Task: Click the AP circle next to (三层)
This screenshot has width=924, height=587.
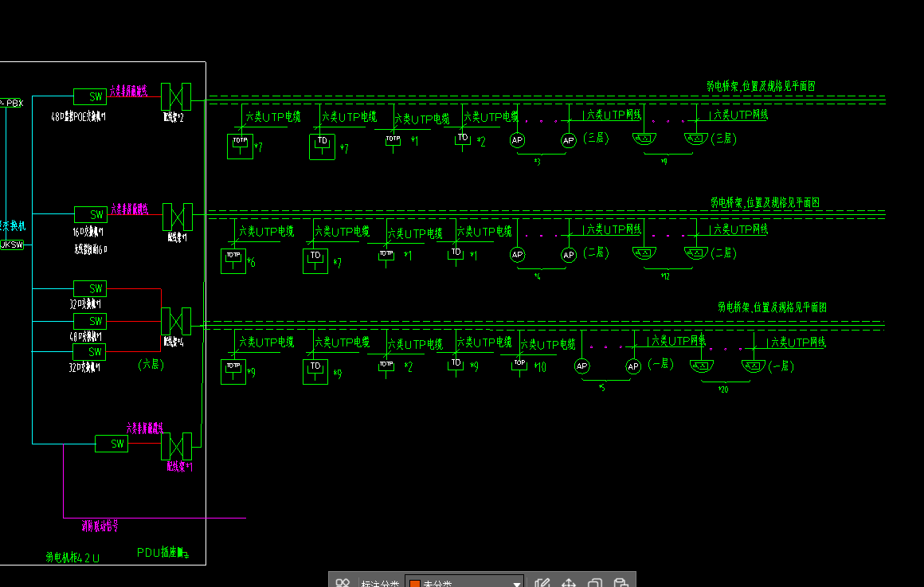Action: coord(568,140)
